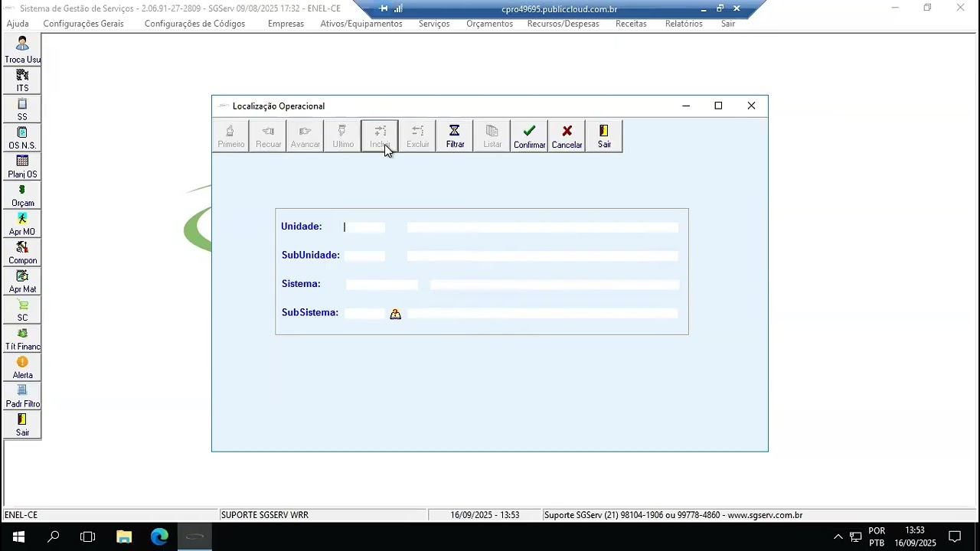Open the OS N.S. sidebar shortcut
The width and height of the screenshot is (980, 551).
pyautogui.click(x=22, y=138)
